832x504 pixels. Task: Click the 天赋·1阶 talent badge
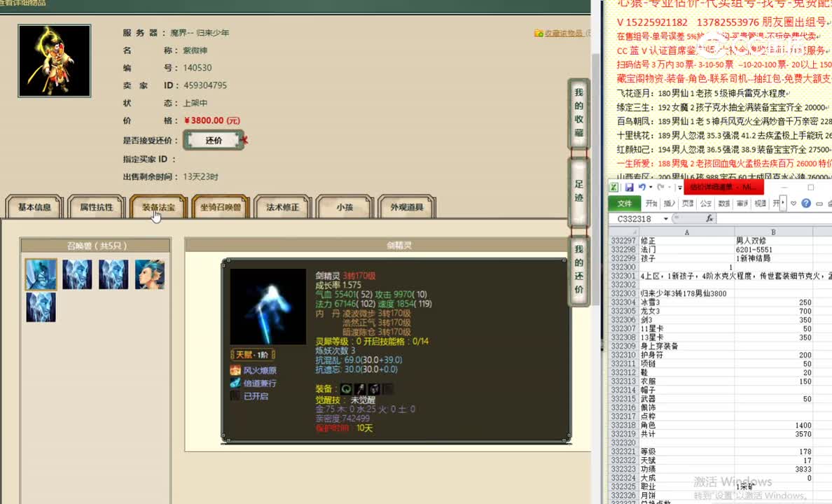click(251, 353)
